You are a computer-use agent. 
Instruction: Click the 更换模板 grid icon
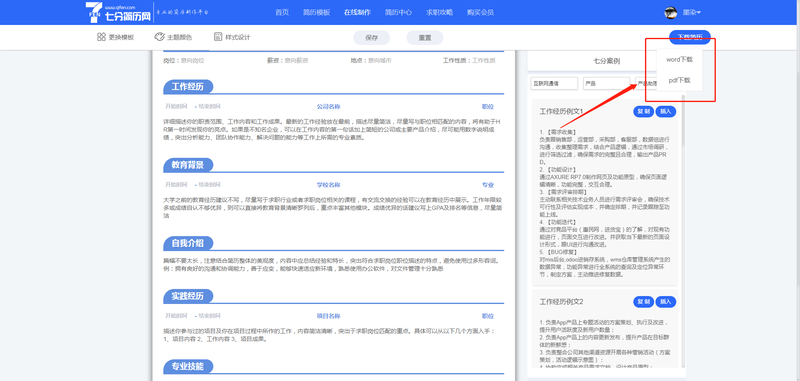[x=101, y=37]
